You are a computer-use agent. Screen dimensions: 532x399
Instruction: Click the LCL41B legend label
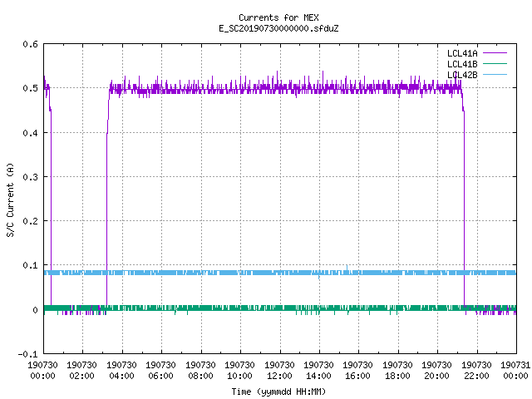click(462, 64)
